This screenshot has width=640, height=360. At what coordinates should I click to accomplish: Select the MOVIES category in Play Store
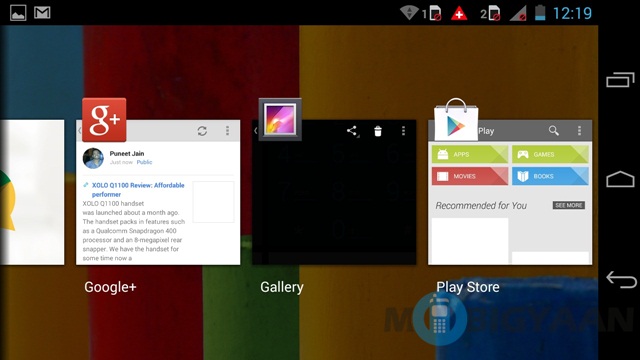coord(470,176)
